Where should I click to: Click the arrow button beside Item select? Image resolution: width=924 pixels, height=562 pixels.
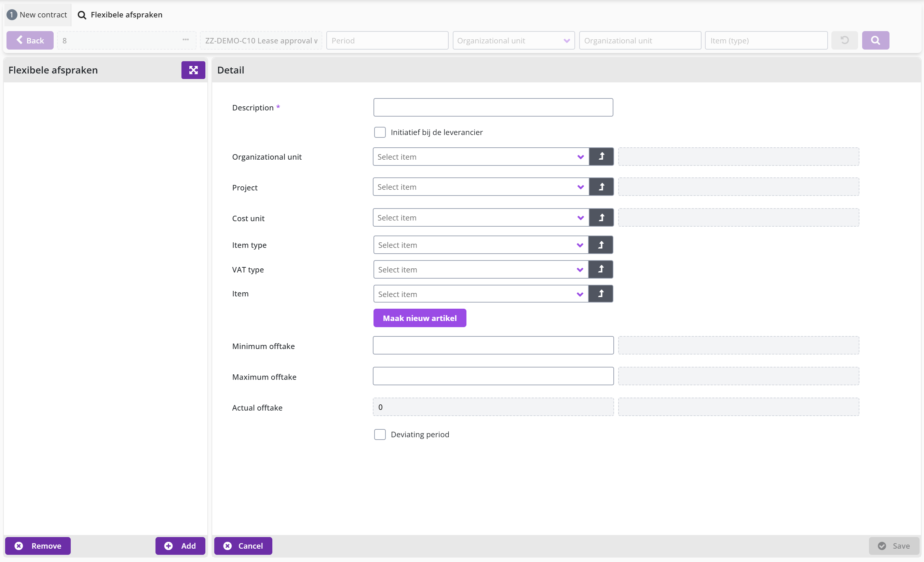pyautogui.click(x=600, y=294)
